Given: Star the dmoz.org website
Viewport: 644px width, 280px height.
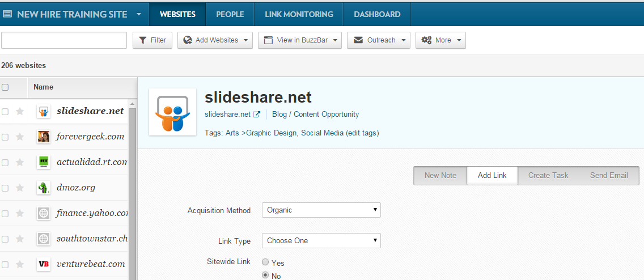Looking at the screenshot, I should pyautogui.click(x=20, y=188).
